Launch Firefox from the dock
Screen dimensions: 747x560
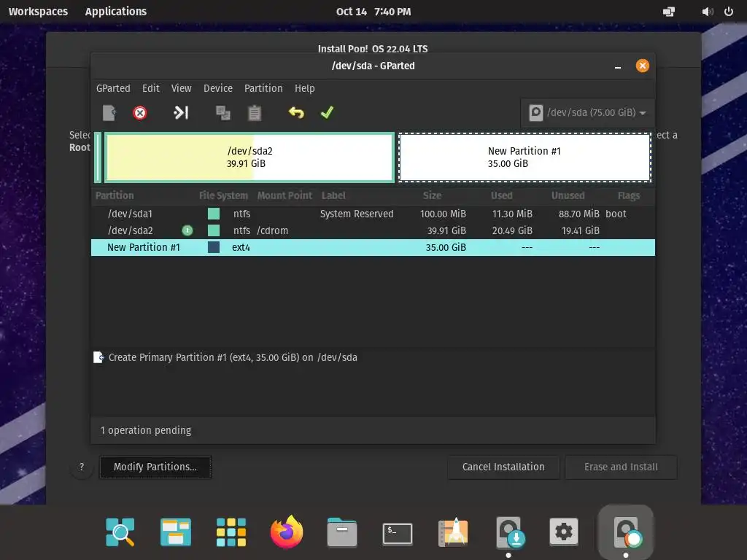point(287,532)
